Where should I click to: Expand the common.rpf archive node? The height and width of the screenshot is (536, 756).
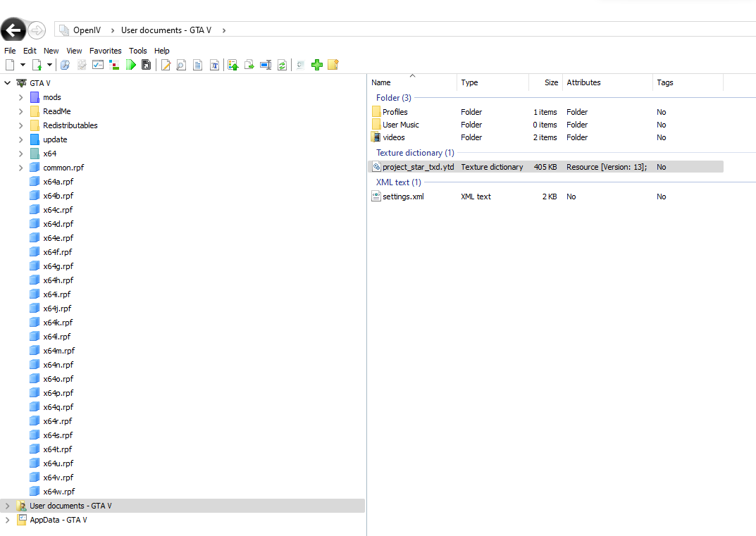[21, 168]
